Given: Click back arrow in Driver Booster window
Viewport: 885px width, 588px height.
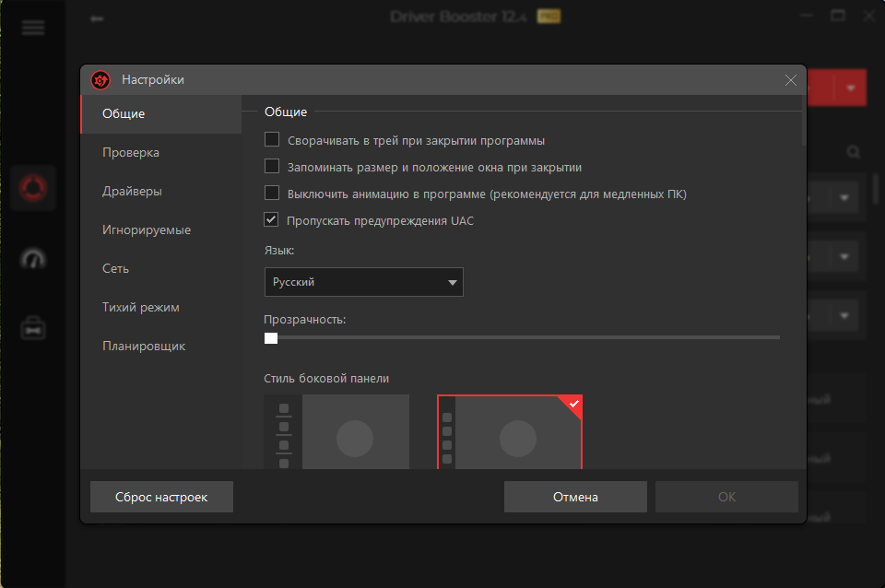Looking at the screenshot, I should tap(97, 18).
